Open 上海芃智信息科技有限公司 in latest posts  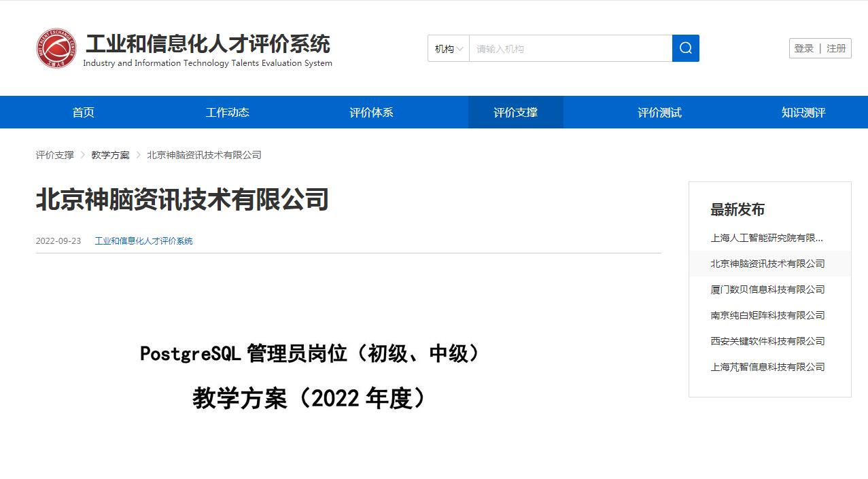coord(767,367)
